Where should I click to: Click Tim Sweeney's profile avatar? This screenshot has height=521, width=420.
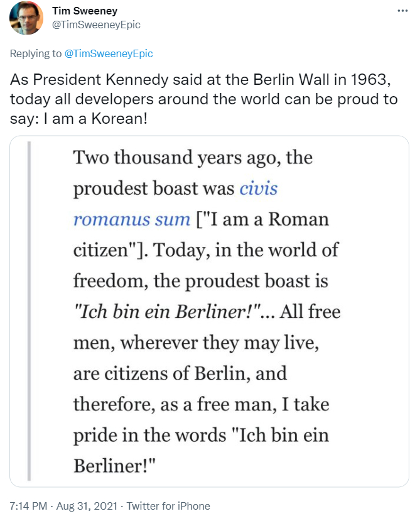[26, 18]
